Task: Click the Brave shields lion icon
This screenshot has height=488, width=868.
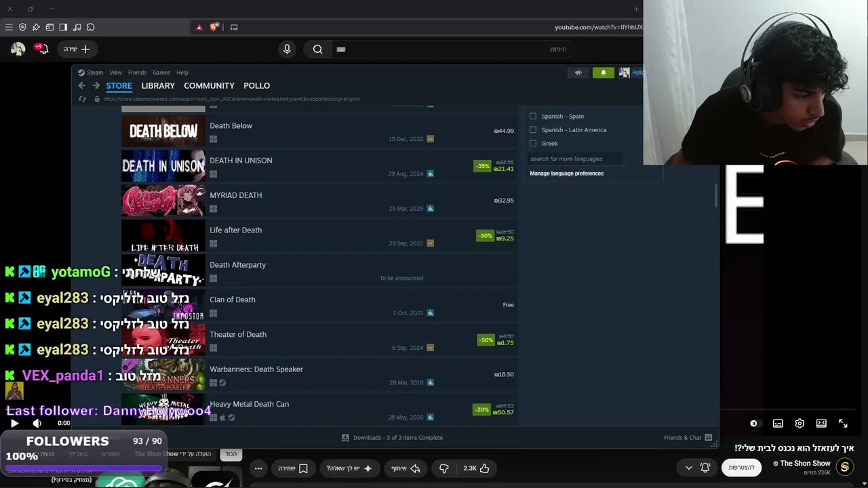Action: (x=214, y=27)
